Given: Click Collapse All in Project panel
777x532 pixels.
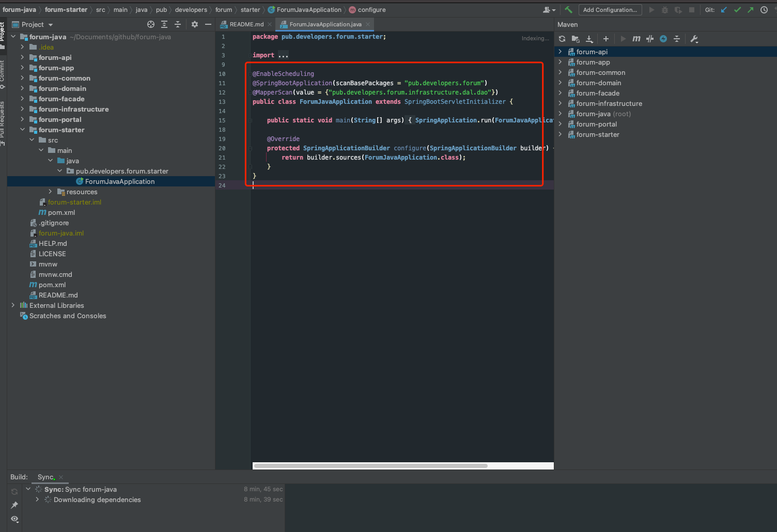Looking at the screenshot, I should pyautogui.click(x=178, y=24).
